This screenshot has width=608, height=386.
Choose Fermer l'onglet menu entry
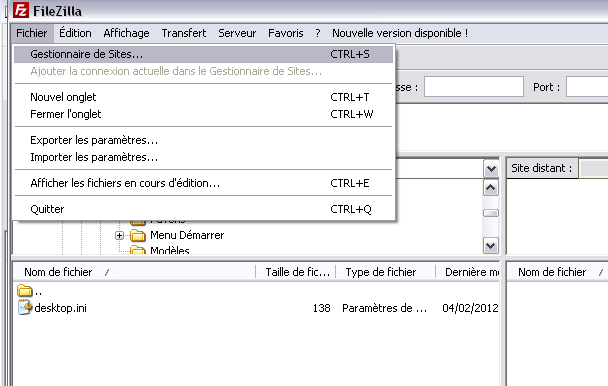[x=204, y=114]
